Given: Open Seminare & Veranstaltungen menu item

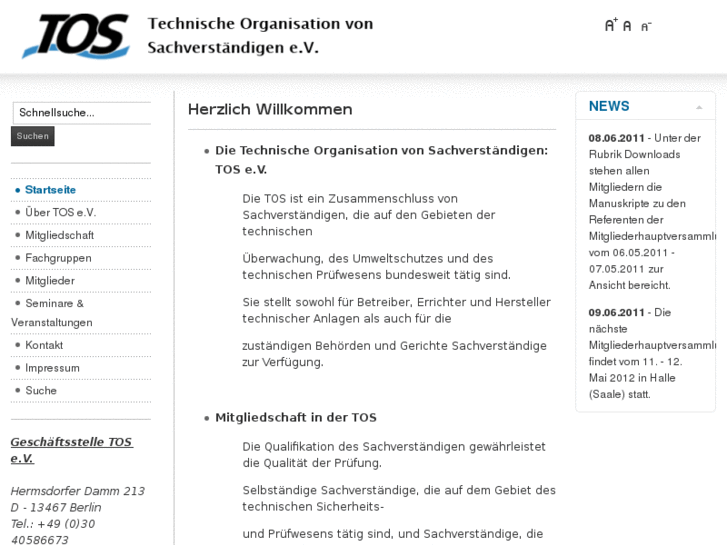Looking at the screenshot, I should click(51, 313).
